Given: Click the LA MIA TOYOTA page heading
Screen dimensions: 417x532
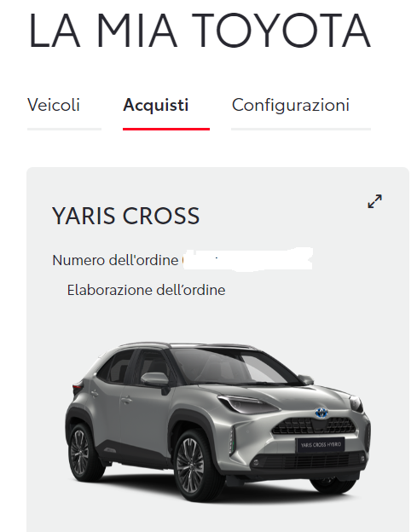Looking at the screenshot, I should click(200, 31).
